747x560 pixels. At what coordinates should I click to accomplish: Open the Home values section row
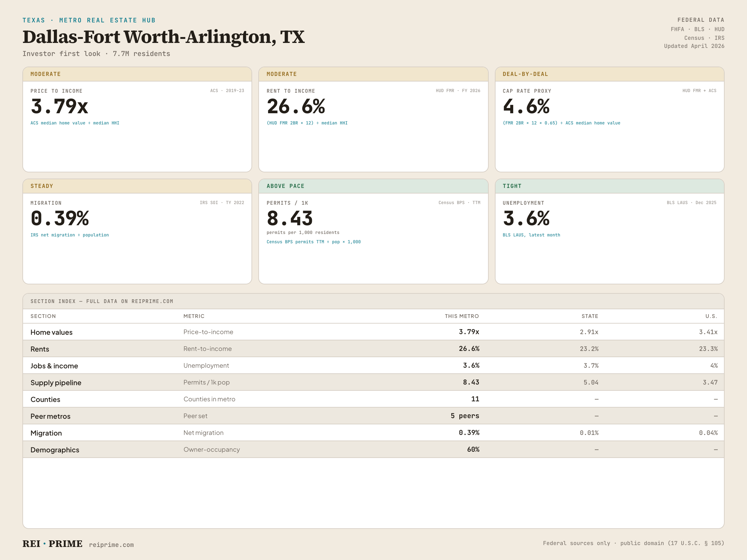(374, 332)
